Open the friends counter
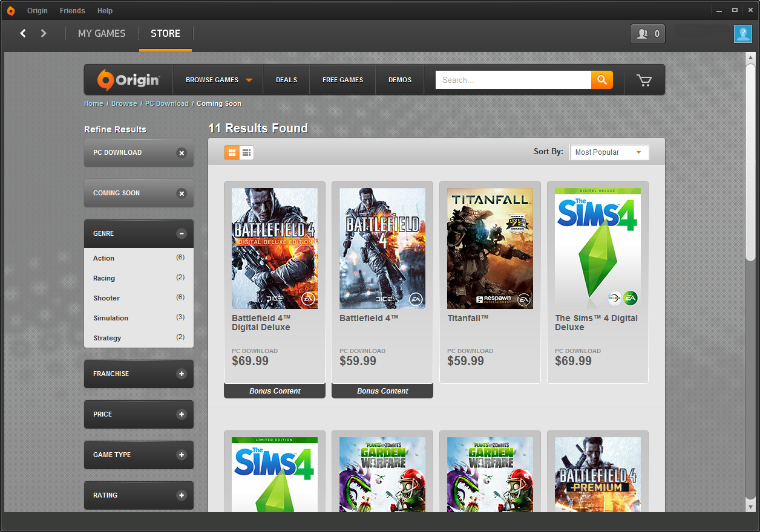 point(647,33)
